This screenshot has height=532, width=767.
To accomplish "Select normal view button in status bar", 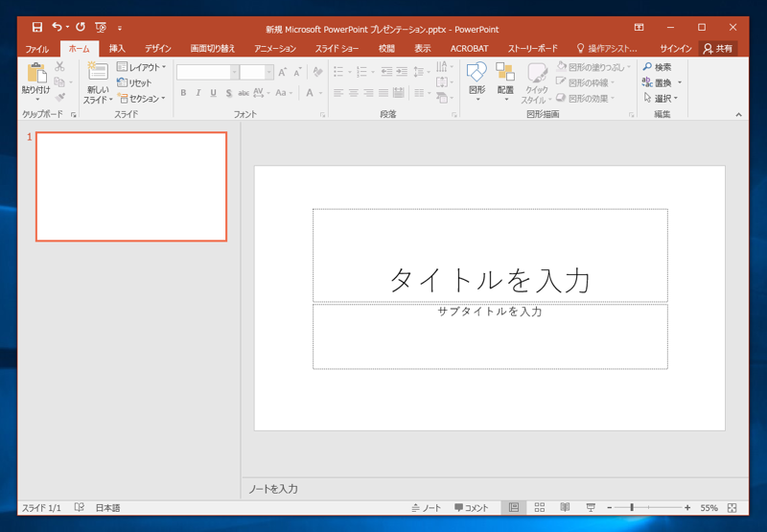I will [x=514, y=508].
